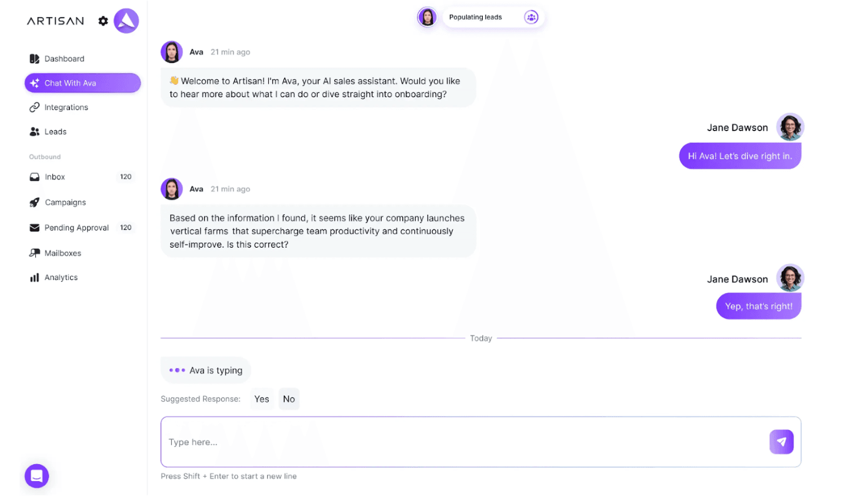Viewport: 868px width, 500px height.
Task: Click the Mailboxes icon in sidebar
Action: (x=35, y=253)
